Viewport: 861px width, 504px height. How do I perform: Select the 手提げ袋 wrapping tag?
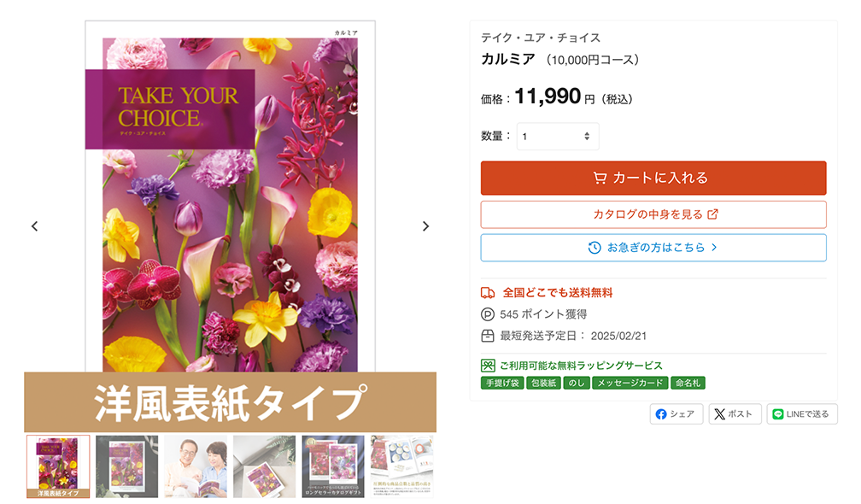pos(502,383)
